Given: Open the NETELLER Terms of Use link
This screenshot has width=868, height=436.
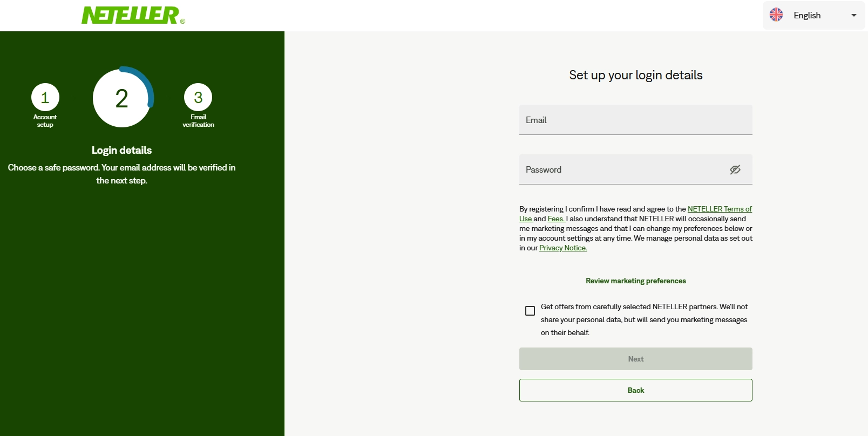Looking at the screenshot, I should click(719, 209).
